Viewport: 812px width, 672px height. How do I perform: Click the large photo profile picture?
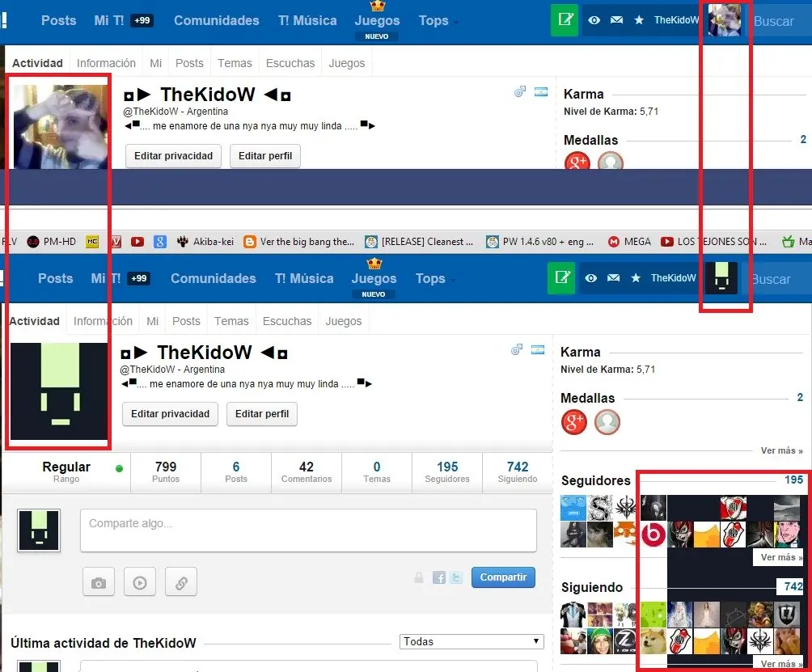(60, 127)
